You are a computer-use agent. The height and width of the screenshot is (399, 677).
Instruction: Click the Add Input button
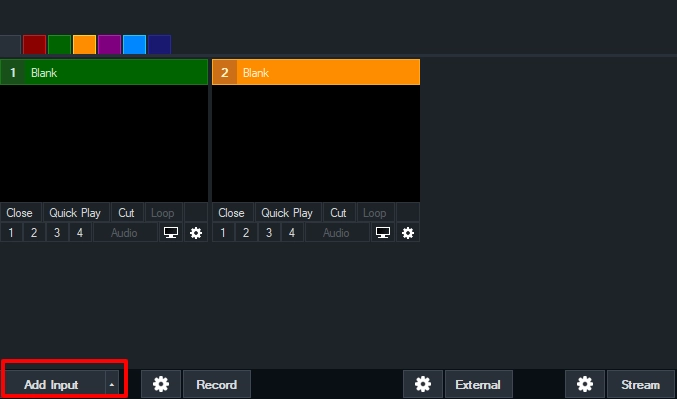tap(52, 384)
